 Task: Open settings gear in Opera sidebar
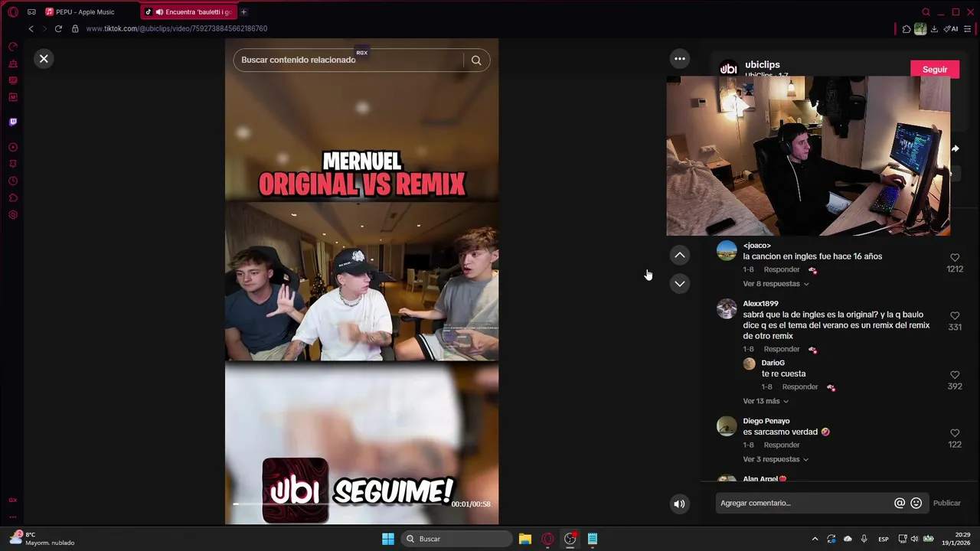13,214
